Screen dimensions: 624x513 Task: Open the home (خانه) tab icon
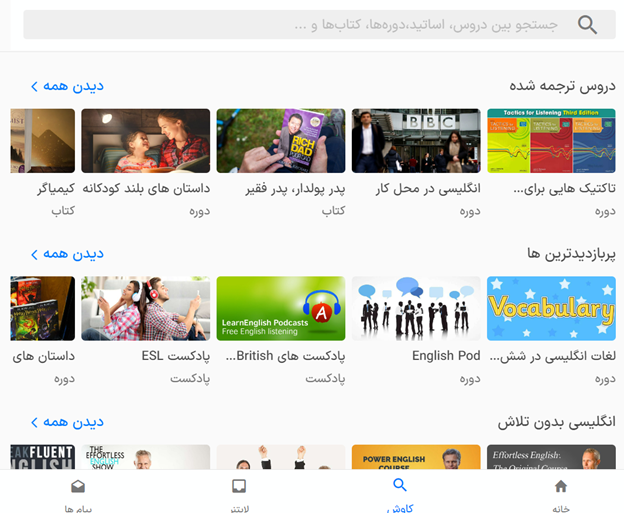tap(561, 486)
